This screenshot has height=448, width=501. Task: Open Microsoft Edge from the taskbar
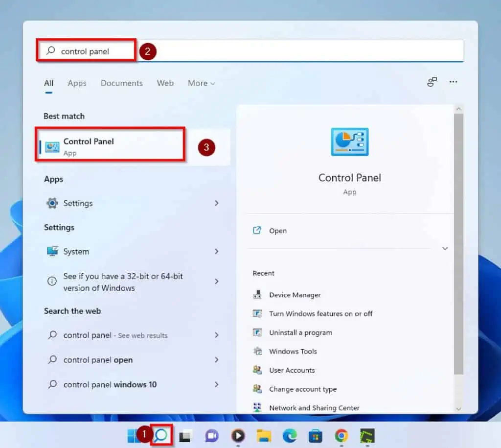[x=289, y=436]
